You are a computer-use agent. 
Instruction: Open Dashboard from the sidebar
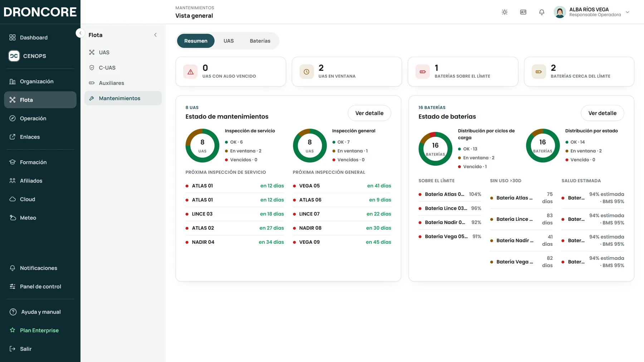[40, 38]
